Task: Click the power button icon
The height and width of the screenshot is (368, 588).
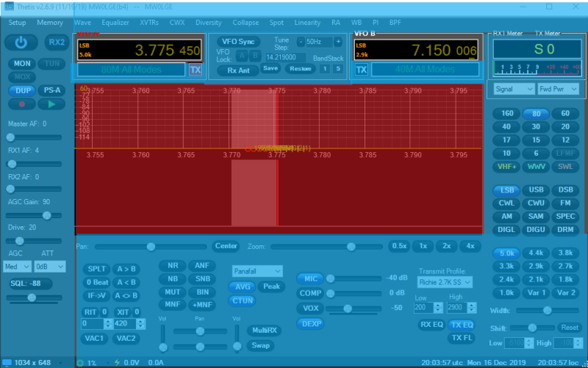Action: [x=21, y=43]
